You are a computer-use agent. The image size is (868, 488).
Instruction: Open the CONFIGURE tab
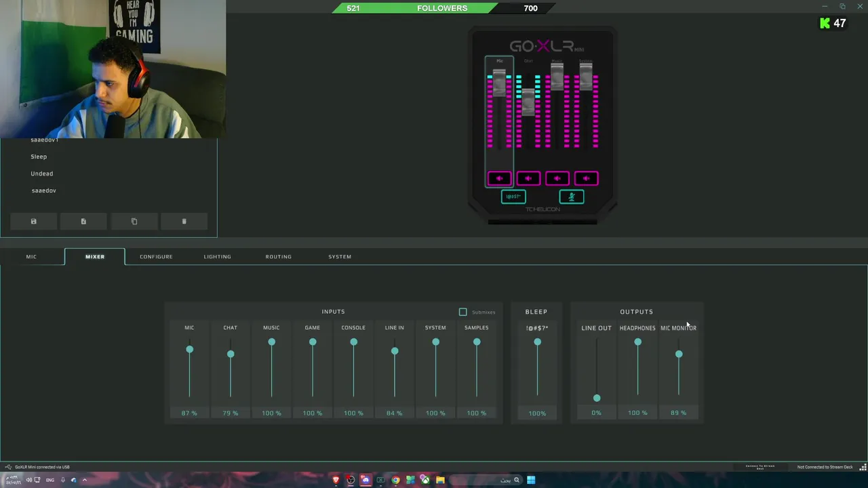click(x=156, y=256)
